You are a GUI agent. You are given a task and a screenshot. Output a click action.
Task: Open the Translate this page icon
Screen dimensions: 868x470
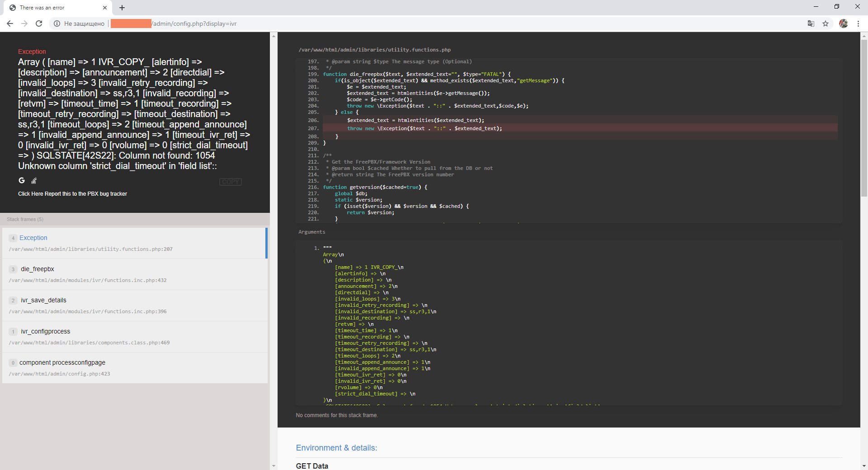pyautogui.click(x=811, y=23)
